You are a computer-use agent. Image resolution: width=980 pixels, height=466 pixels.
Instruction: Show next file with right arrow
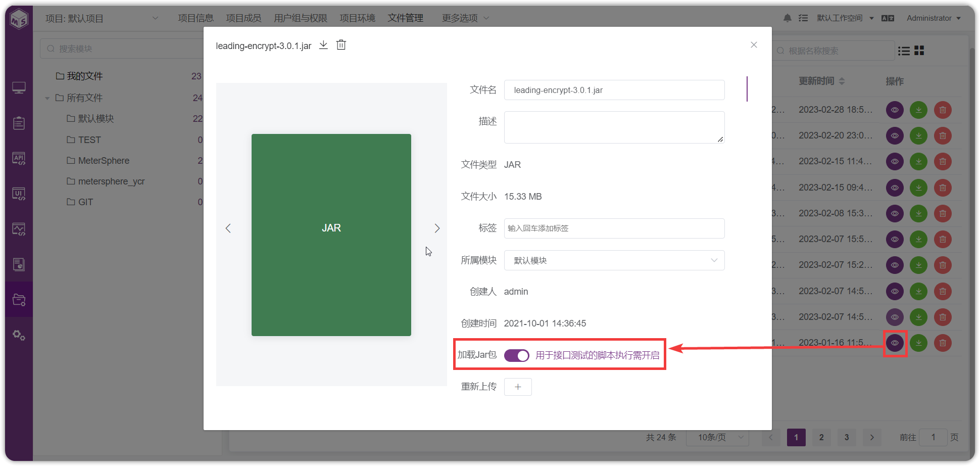[x=437, y=228]
